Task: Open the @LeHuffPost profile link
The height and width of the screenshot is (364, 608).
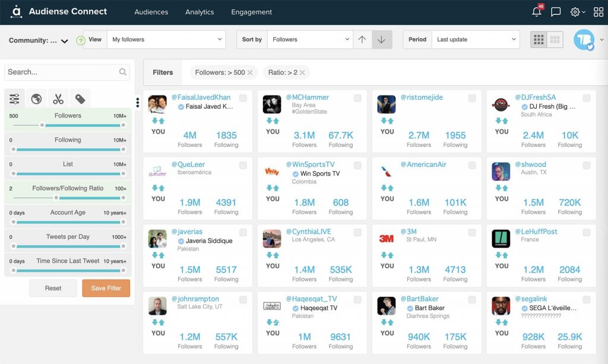Action: click(536, 232)
